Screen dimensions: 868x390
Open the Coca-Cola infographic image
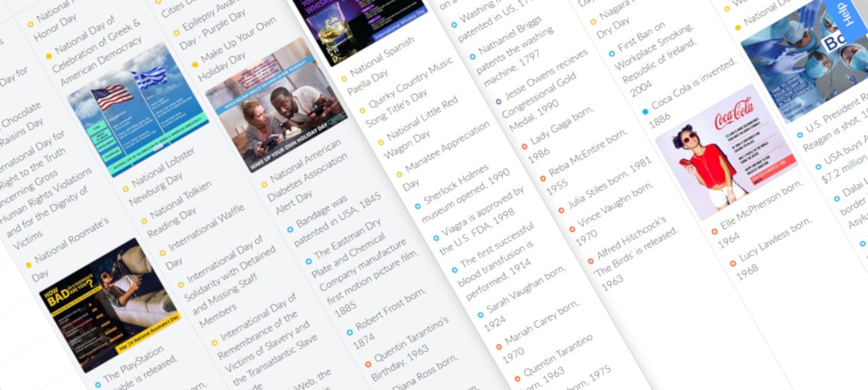726,152
